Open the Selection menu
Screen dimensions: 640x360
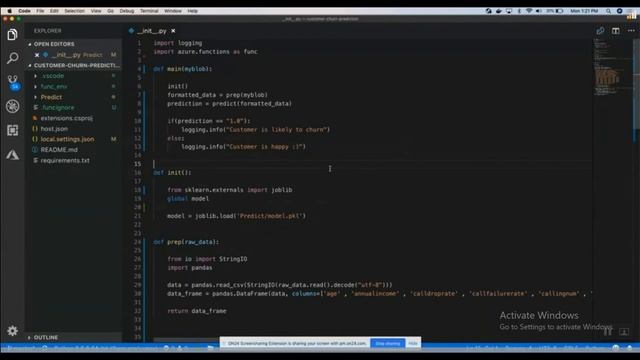[x=75, y=11]
